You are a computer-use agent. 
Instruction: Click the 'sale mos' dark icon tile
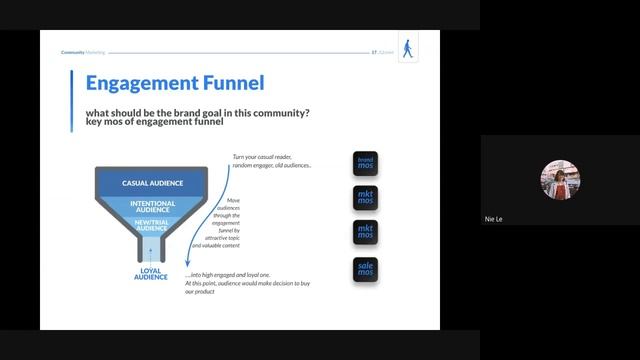[365, 269]
